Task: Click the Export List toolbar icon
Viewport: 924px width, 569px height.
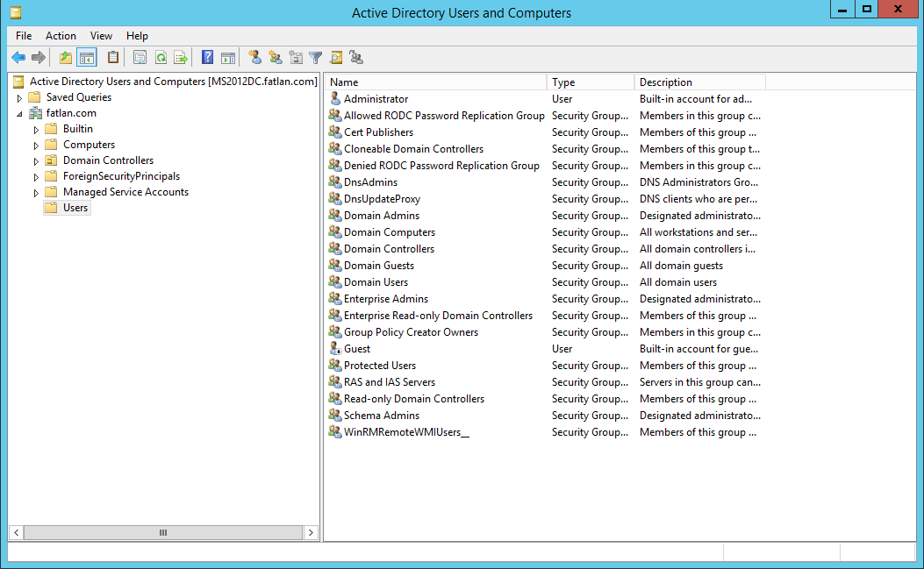Action: pos(180,58)
